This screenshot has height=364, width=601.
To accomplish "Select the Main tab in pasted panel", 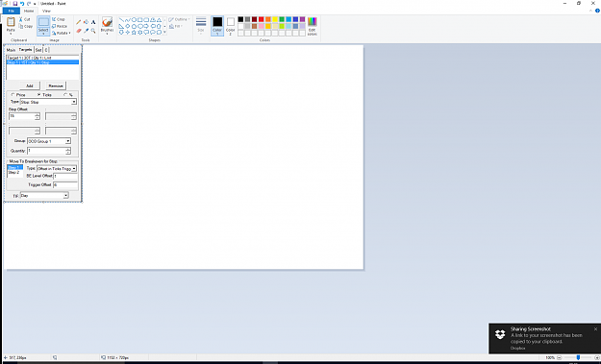I will point(11,50).
